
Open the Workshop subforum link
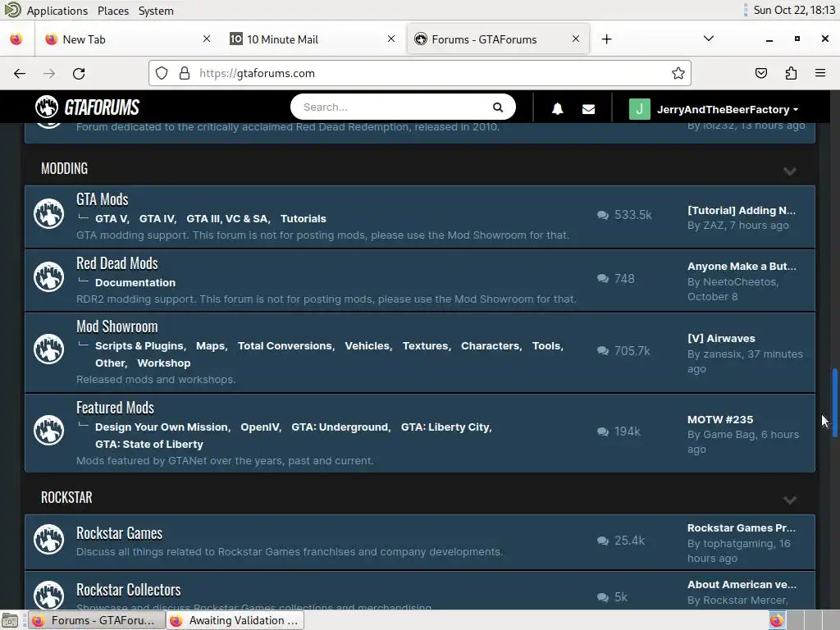click(164, 363)
